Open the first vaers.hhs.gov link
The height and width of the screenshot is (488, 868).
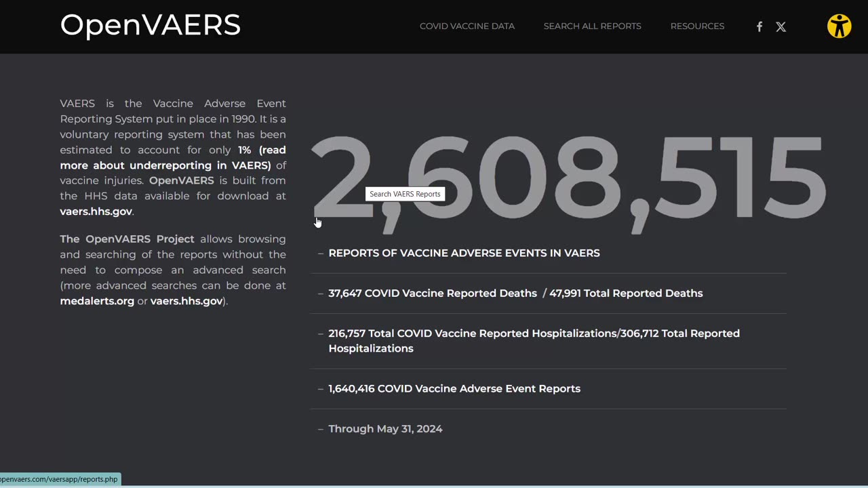(96, 211)
